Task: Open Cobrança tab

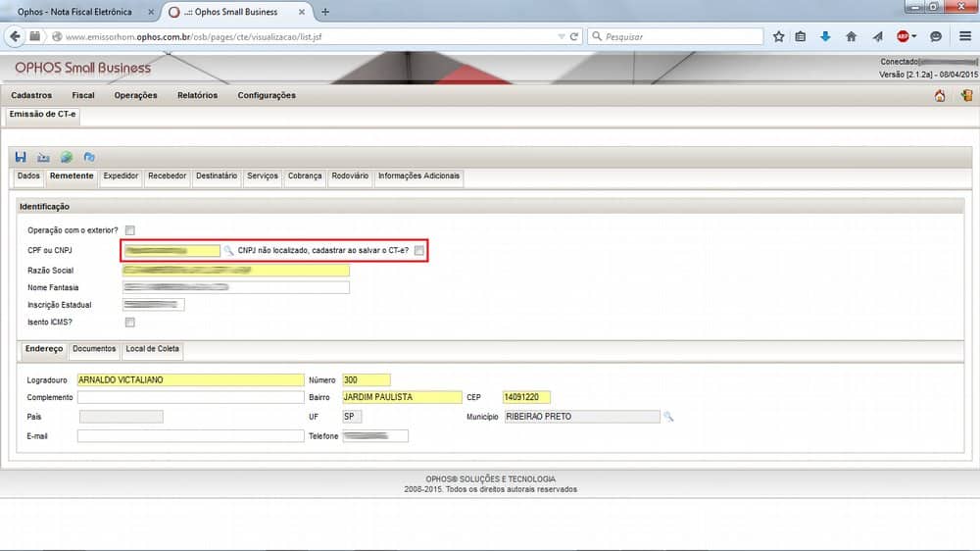Action: [305, 176]
